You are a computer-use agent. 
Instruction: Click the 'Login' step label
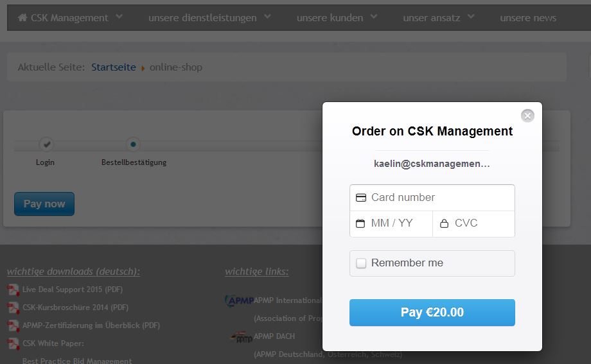[x=45, y=162]
